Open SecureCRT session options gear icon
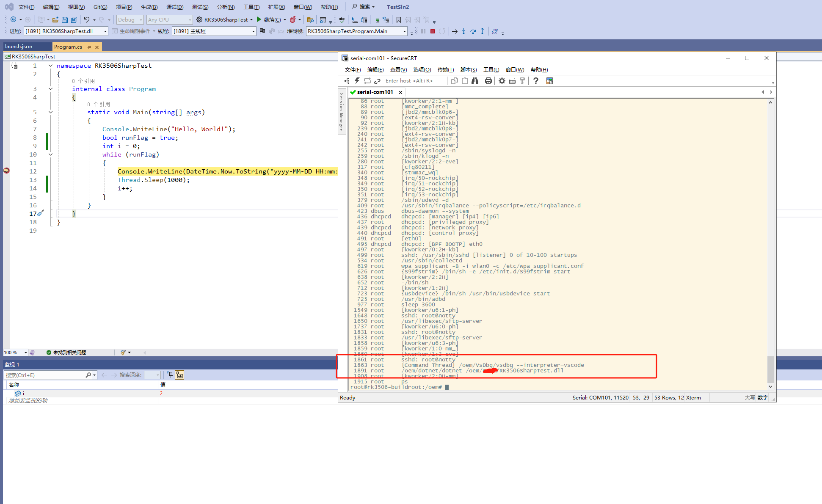822x504 pixels. click(502, 81)
